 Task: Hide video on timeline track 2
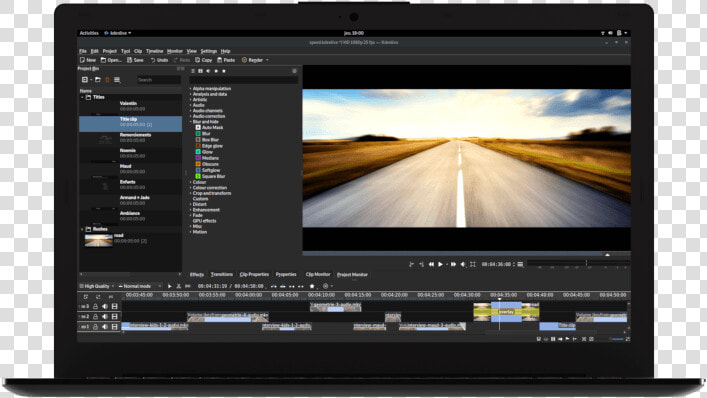(115, 317)
